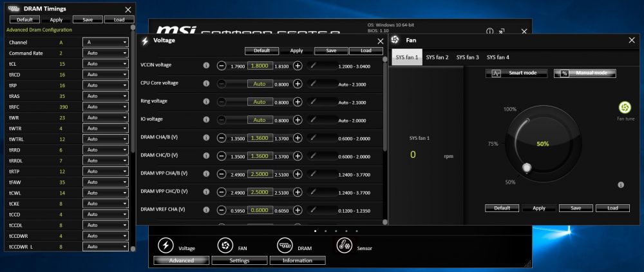Click the info icon in the Fan panel
The image size is (644, 272).
click(x=621, y=185)
